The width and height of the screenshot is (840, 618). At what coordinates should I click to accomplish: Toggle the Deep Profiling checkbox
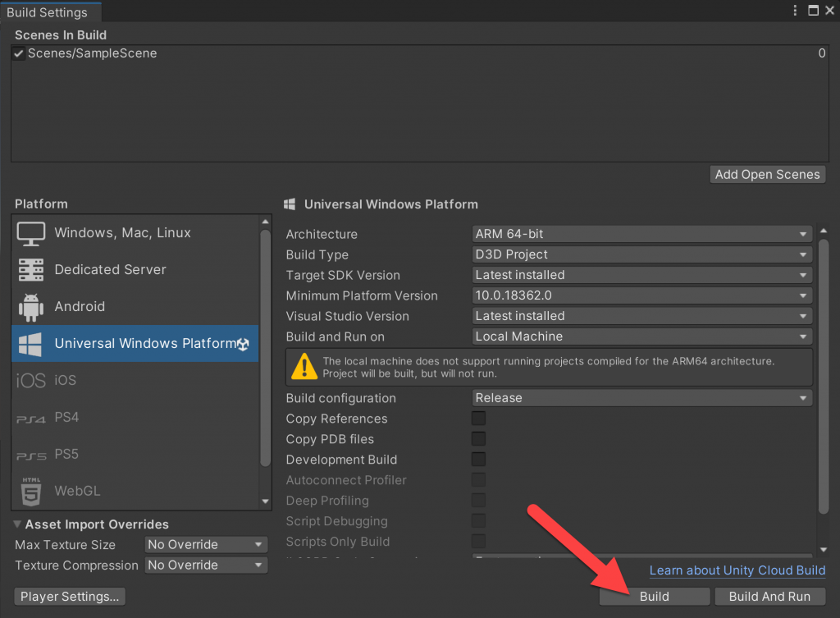click(x=478, y=500)
